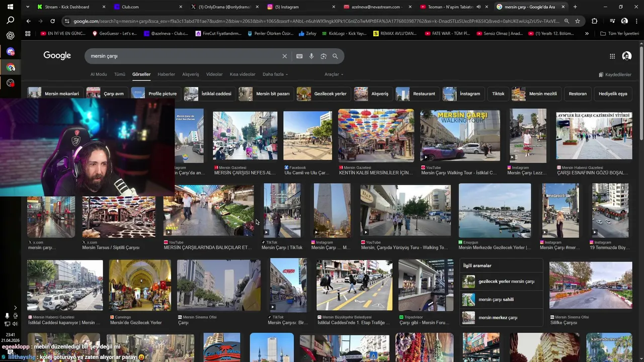This screenshot has height=362, width=644.
Task: Open Kaydedilenler saved items
Action: (x=615, y=75)
